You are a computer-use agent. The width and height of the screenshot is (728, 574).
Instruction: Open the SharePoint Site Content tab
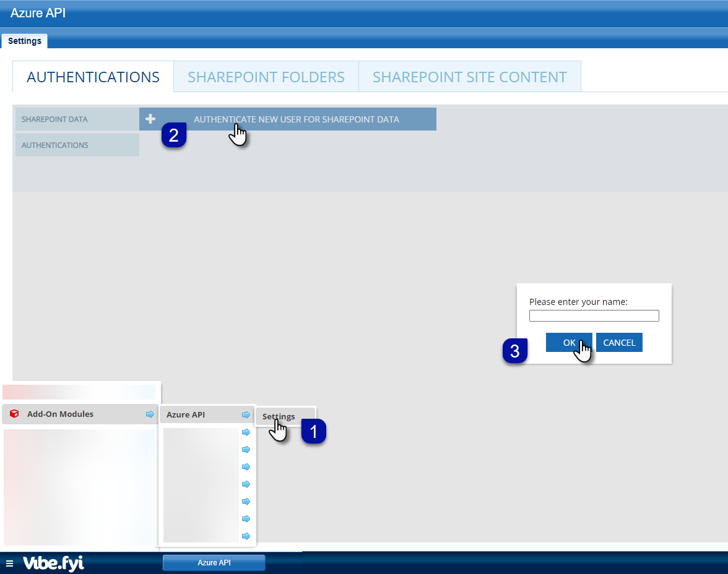(x=469, y=77)
